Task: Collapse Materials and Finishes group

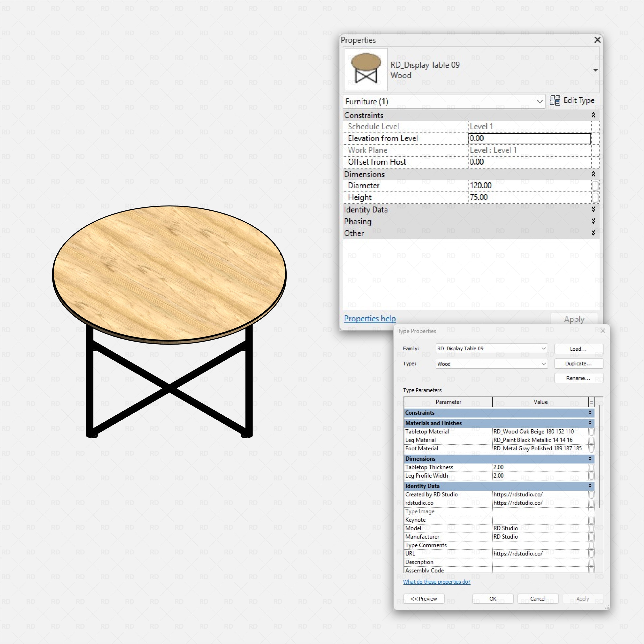Action: point(590,423)
